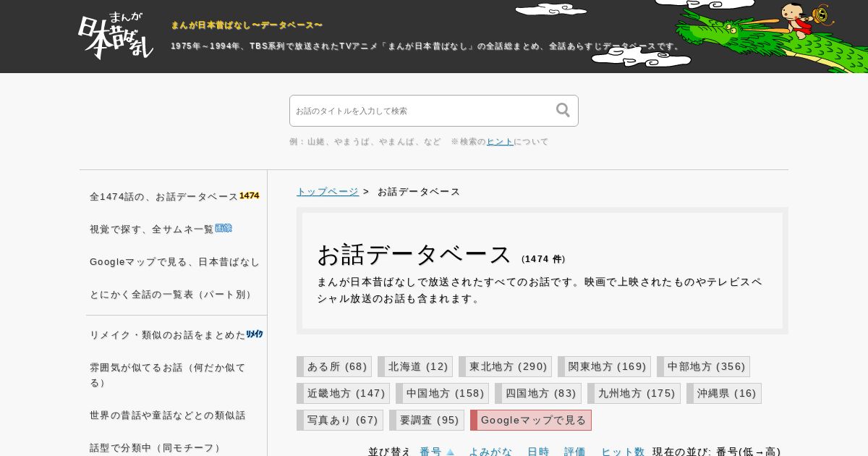Open the ヒント search hint link
The width and height of the screenshot is (868, 456).
pyautogui.click(x=500, y=142)
